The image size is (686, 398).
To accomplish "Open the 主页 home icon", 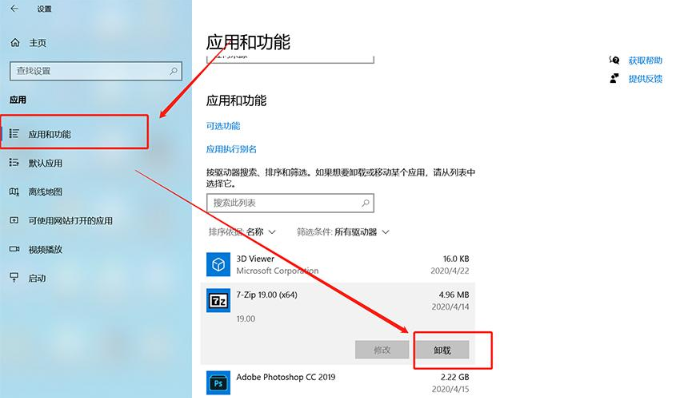I will pyautogui.click(x=15, y=42).
